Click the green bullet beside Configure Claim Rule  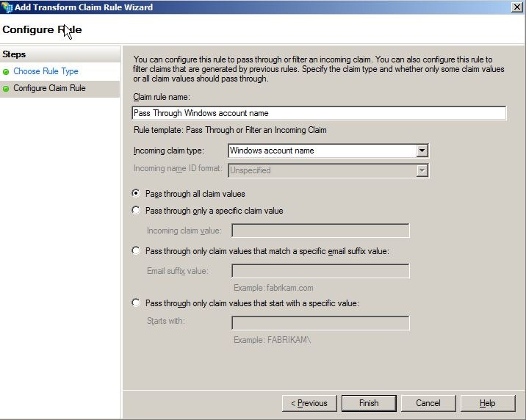[x=6, y=89]
